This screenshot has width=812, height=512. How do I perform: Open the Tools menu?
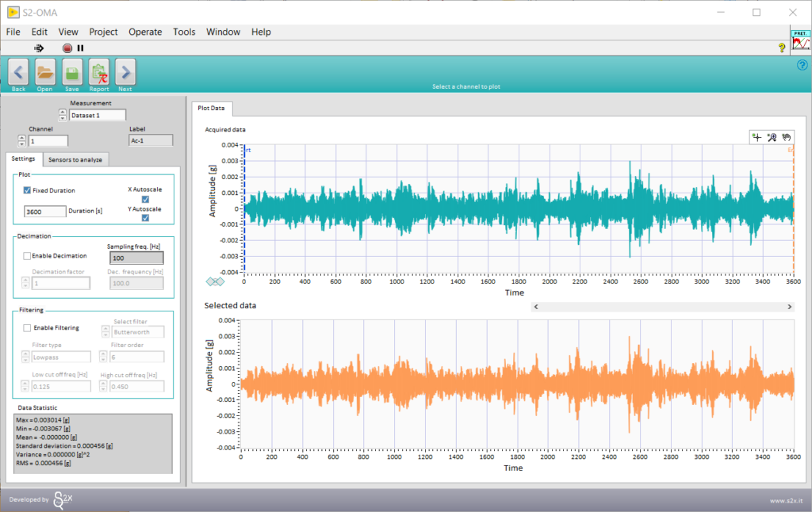[184, 32]
